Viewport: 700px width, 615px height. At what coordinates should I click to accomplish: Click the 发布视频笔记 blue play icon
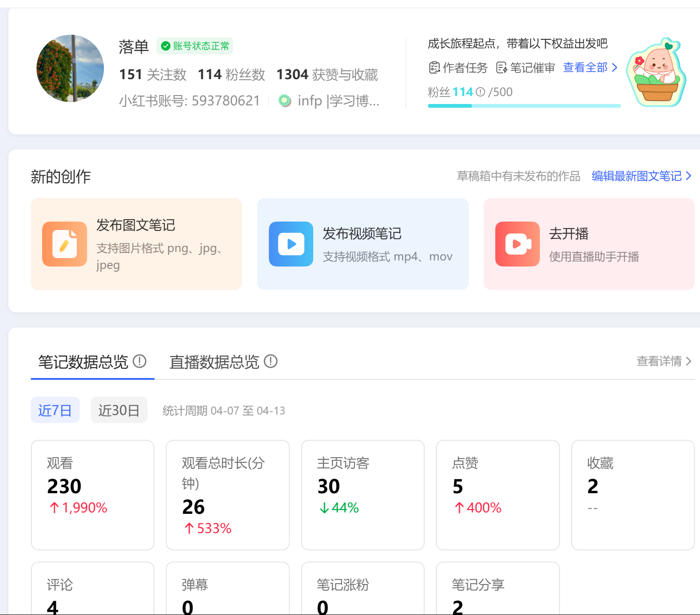[291, 244]
